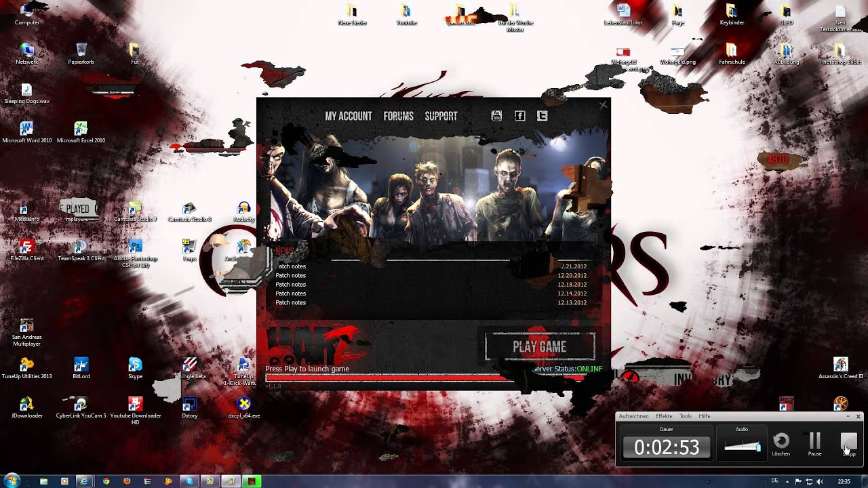
Task: Select the Audacity desktop shortcut
Action: tap(243, 211)
